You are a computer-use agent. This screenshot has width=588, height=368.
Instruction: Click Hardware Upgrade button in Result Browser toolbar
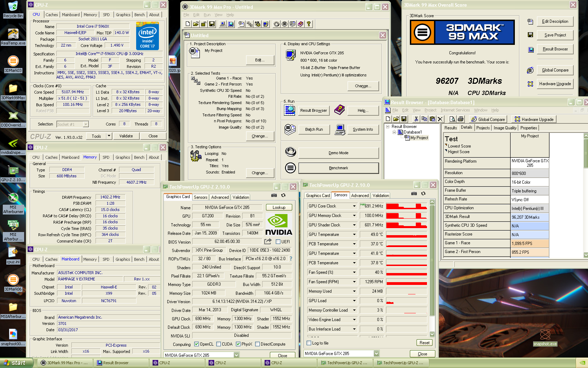(534, 119)
